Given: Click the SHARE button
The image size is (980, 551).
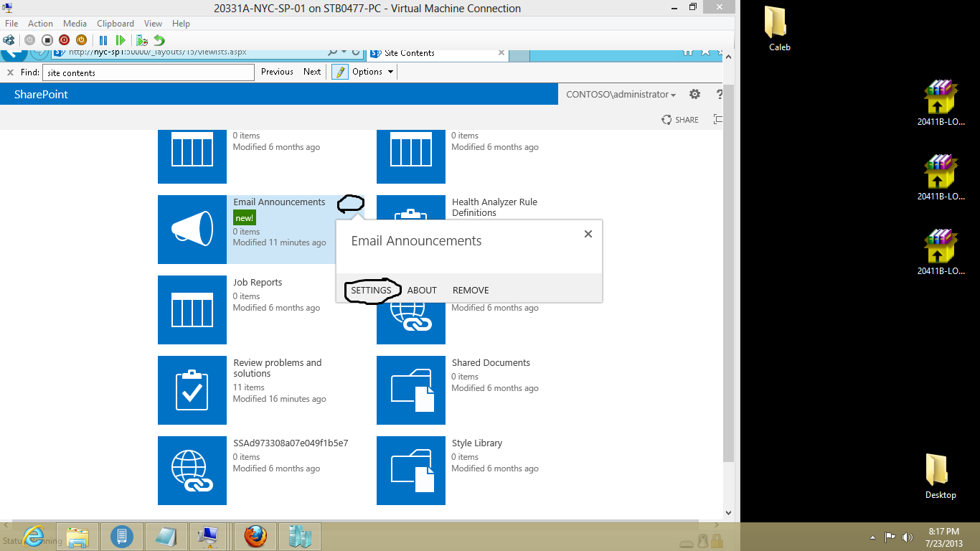Looking at the screenshot, I should tap(680, 120).
